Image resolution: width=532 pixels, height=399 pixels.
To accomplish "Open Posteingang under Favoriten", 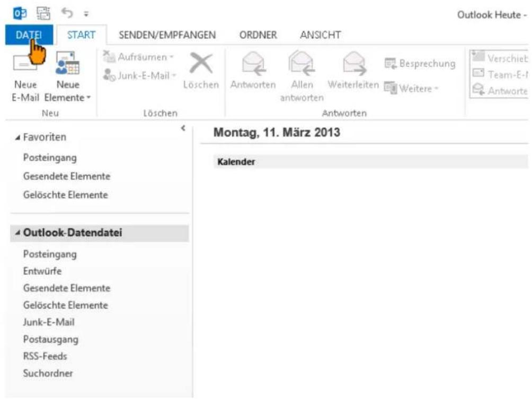I will click(x=50, y=157).
